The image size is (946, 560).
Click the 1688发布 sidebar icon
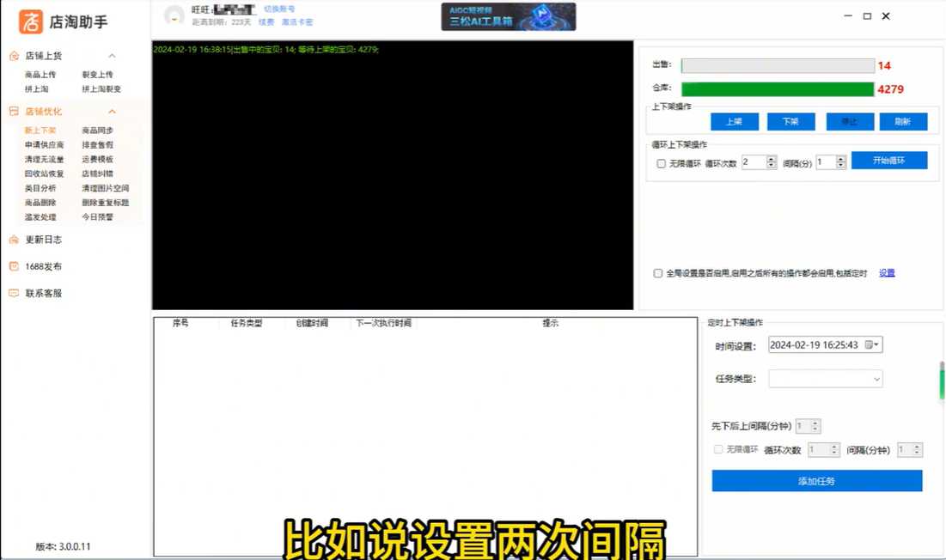(x=14, y=266)
